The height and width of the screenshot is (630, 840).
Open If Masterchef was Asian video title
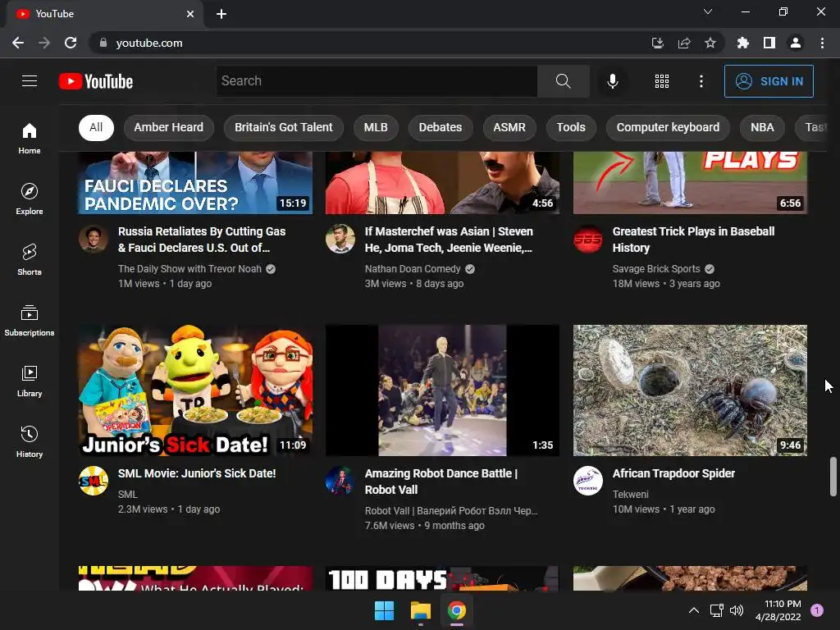449,240
